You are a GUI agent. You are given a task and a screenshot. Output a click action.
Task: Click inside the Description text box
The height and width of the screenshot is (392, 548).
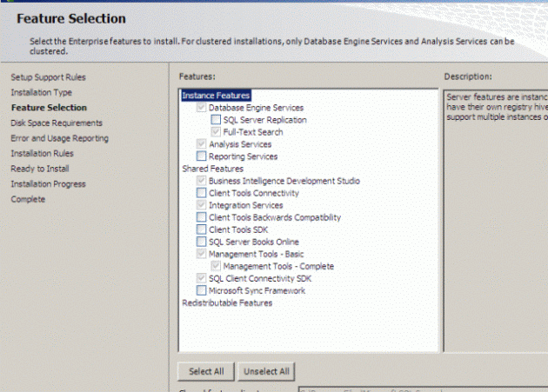(x=496, y=221)
